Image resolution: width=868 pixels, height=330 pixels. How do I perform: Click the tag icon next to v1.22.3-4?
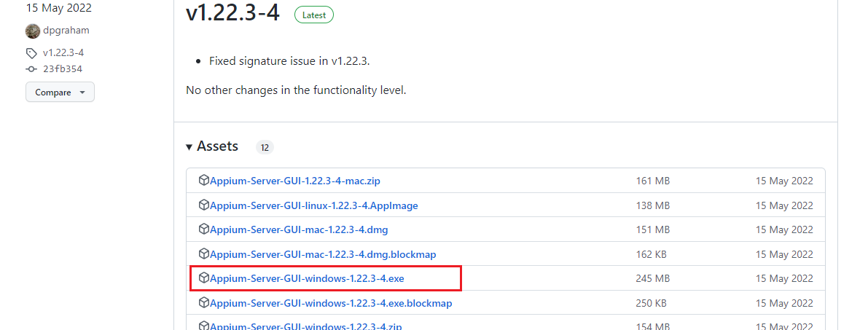31,53
